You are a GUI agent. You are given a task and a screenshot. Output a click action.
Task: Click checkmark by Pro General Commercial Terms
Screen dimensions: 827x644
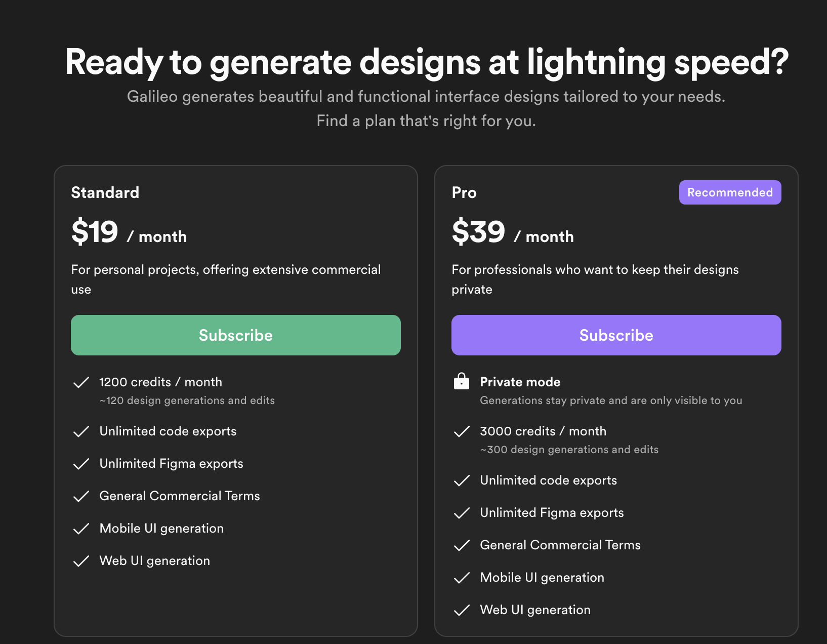point(462,545)
